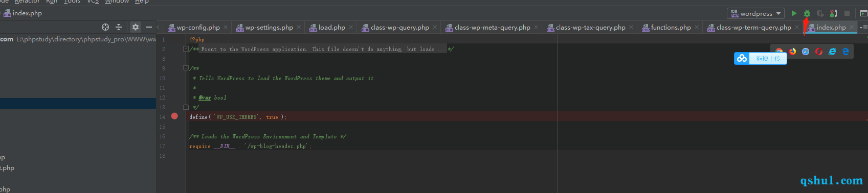This screenshot has height=193, width=868.
Task: Collapse all in the Project panel
Action: (x=119, y=27)
